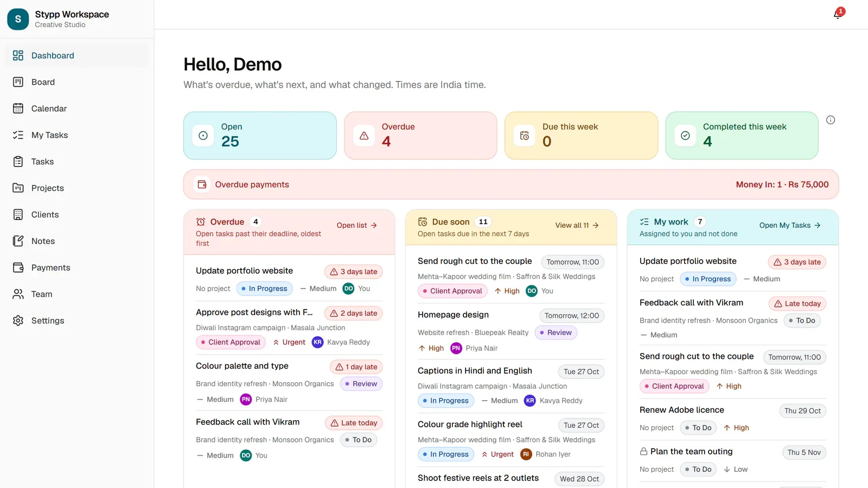Click Client Approval status under Send rough cut in Due soon
The height and width of the screenshot is (488, 868).
pyautogui.click(x=452, y=291)
